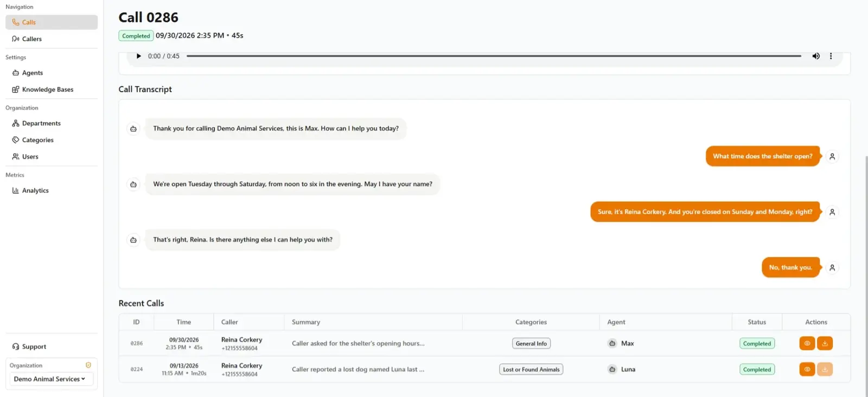Click the 0:00 / 0:45 audio time display

[164, 56]
